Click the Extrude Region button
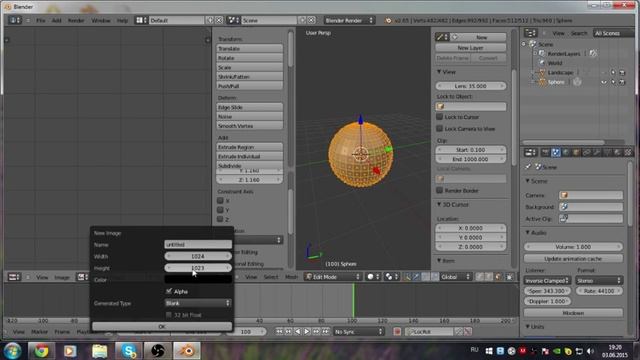The image size is (640, 360). pos(249,147)
